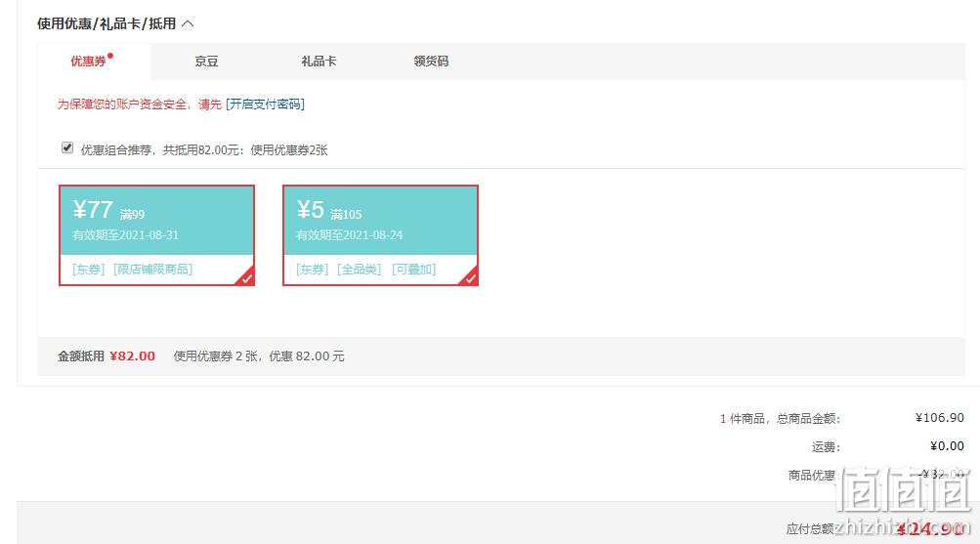Click the [可叠加] label on ¥5 coupon
The width and height of the screenshot is (980, 544).
[413, 270]
